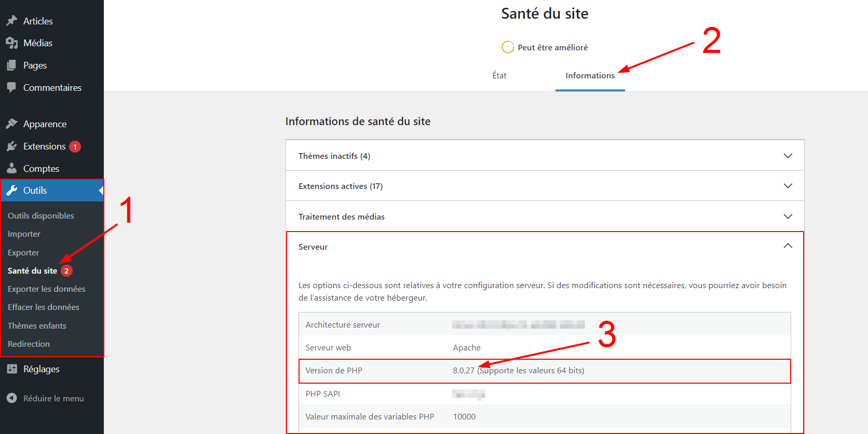Click the PHP SAPI label

(323, 394)
